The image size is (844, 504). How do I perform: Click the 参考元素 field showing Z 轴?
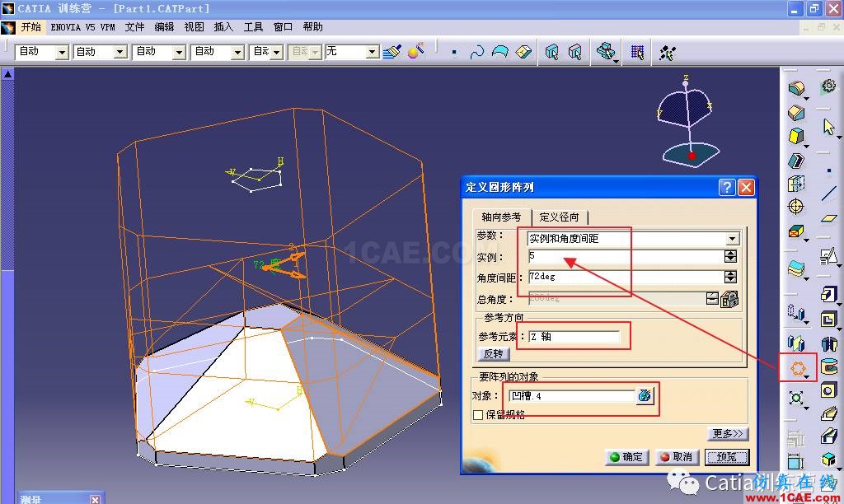(574, 337)
